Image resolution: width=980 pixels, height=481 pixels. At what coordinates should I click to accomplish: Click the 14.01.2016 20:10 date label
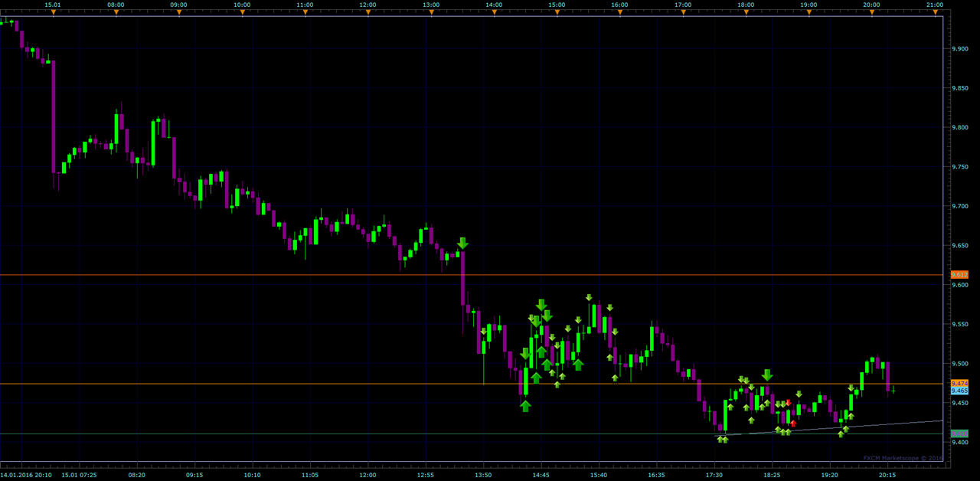coord(26,475)
